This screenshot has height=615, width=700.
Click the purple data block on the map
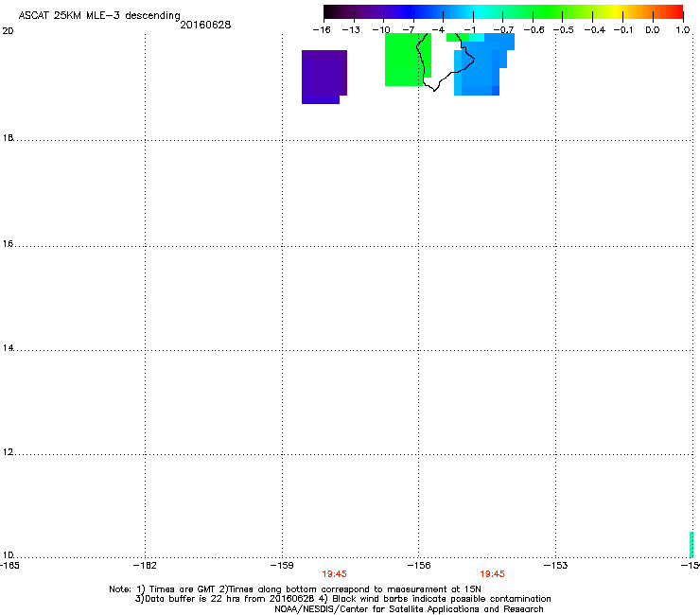[324, 77]
